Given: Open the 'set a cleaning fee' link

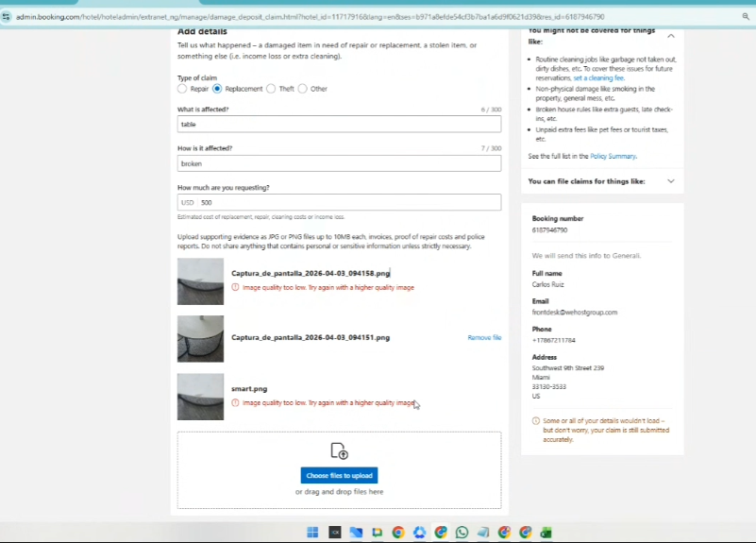Looking at the screenshot, I should [598, 78].
